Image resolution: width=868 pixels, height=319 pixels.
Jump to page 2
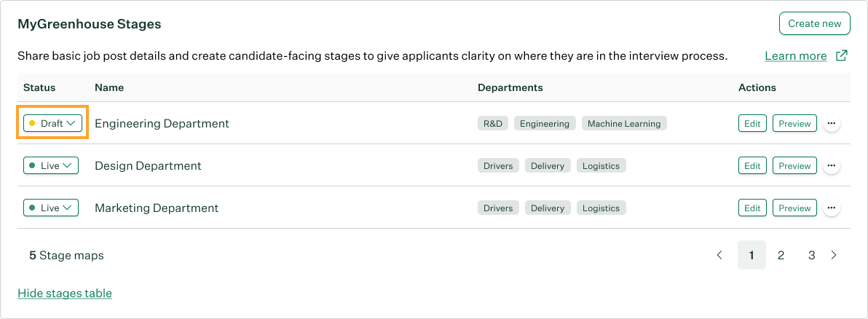coord(781,255)
